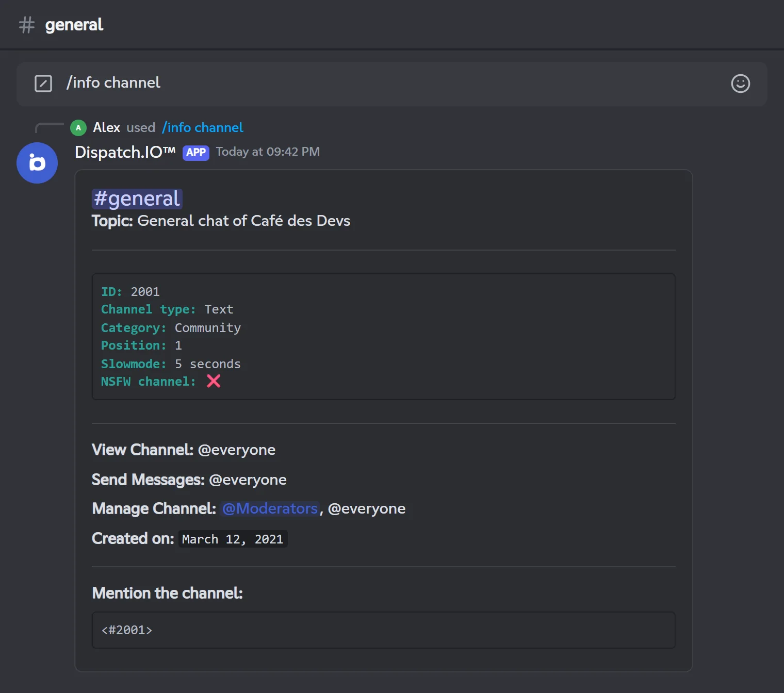The height and width of the screenshot is (693, 784).
Task: Click the NSFW red cross mark
Action: coord(214,381)
